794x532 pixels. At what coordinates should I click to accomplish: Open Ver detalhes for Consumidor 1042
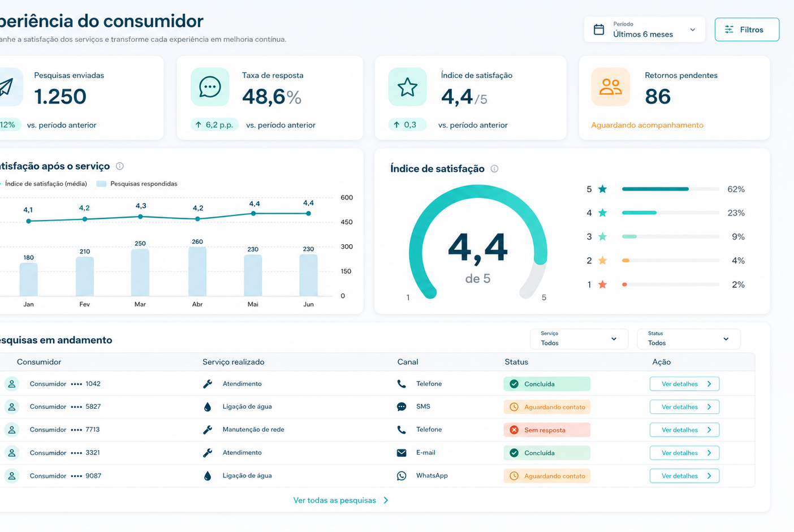click(684, 384)
